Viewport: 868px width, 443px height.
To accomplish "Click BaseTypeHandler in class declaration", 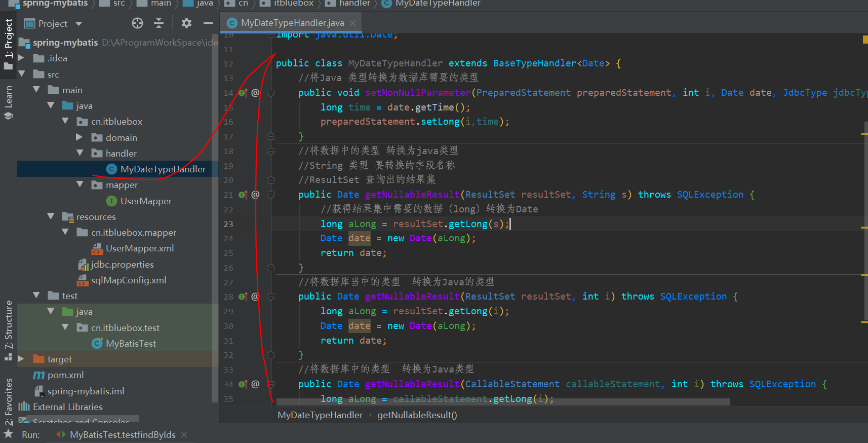I will [534, 63].
